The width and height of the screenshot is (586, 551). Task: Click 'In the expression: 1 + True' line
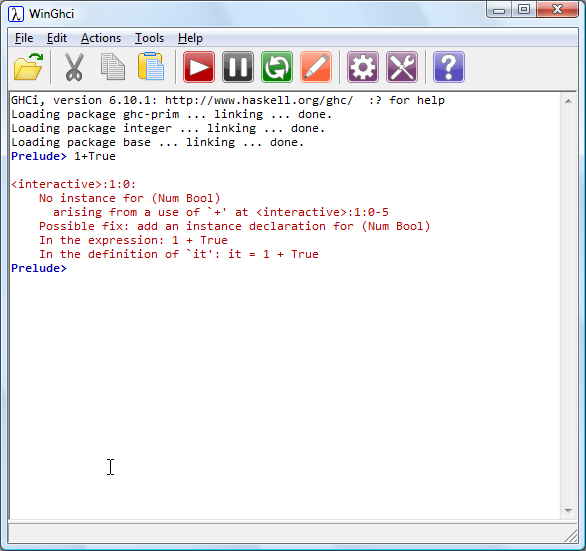[133, 240]
